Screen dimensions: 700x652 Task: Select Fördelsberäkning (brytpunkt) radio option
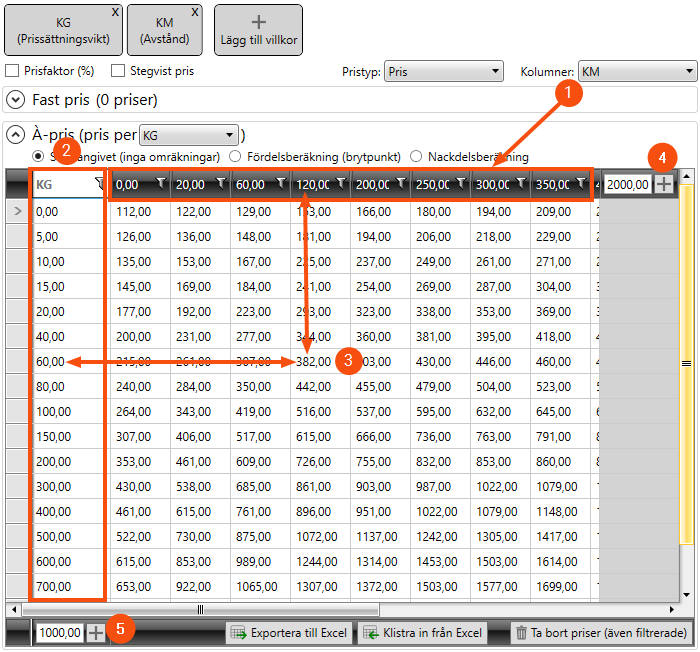click(235, 157)
